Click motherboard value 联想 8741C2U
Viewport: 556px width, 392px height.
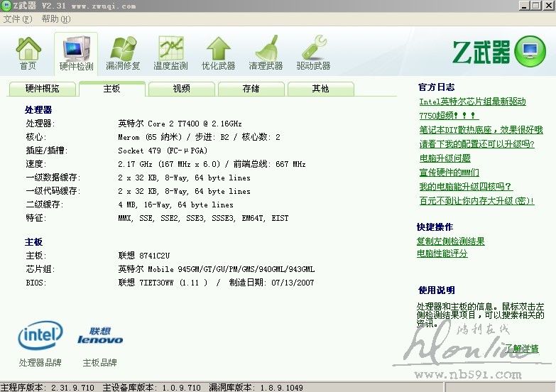click(x=144, y=256)
